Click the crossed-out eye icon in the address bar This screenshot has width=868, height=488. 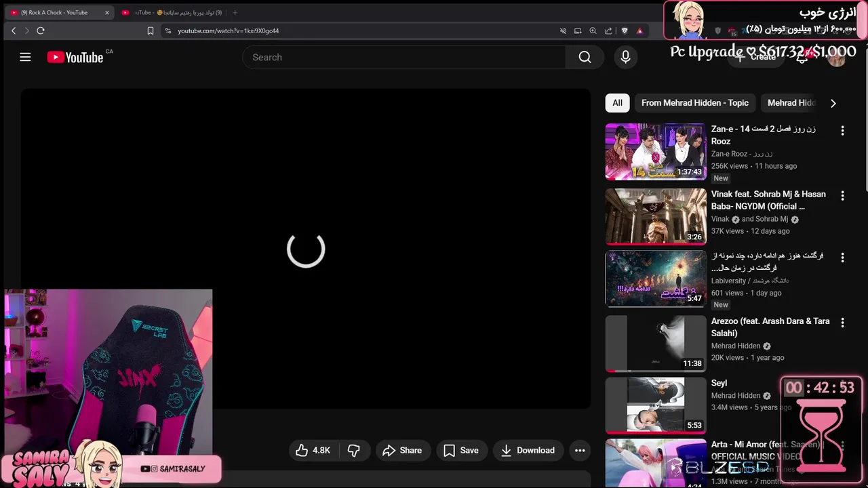click(x=563, y=30)
